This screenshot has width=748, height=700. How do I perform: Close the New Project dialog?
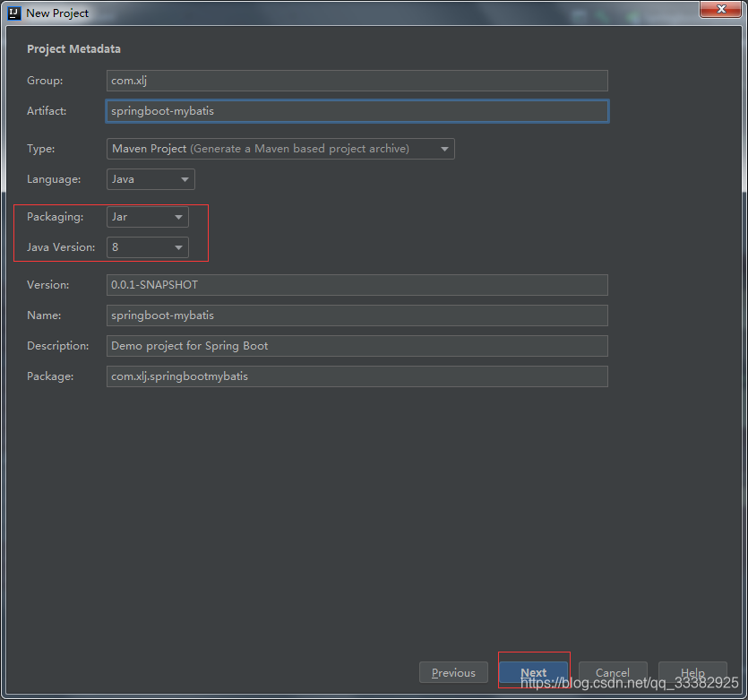coord(721,9)
